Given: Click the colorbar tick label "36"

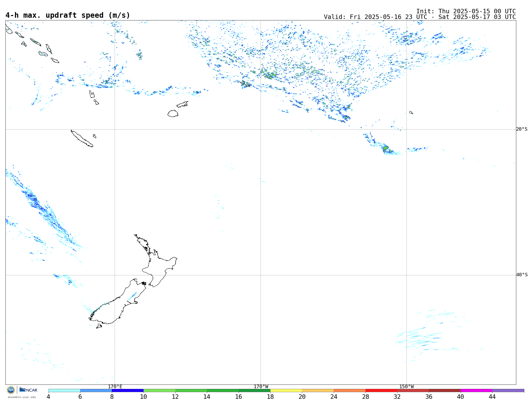Looking at the screenshot, I should (x=429, y=397).
